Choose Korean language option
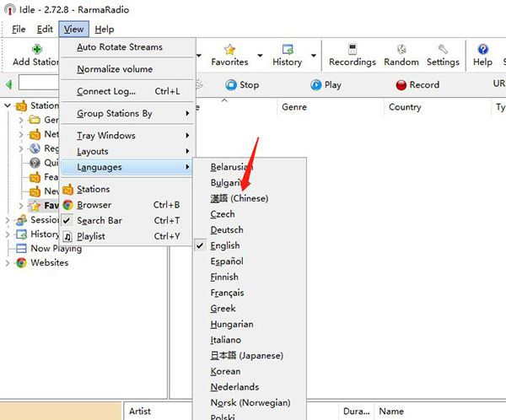506x420 pixels. (x=225, y=372)
